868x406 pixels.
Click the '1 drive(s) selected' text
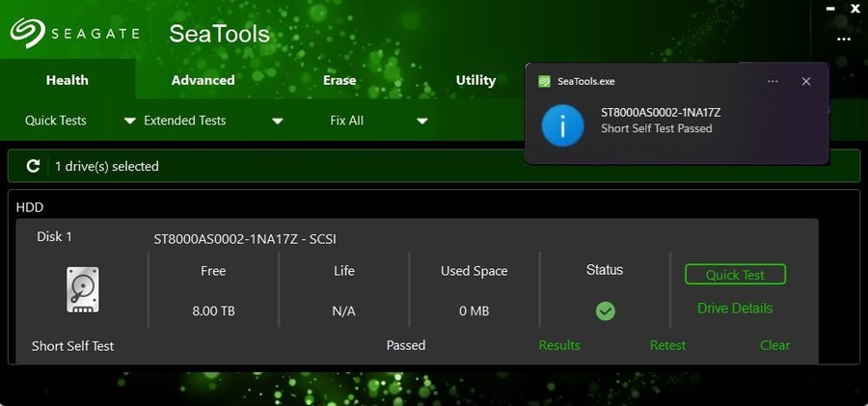pos(107,166)
